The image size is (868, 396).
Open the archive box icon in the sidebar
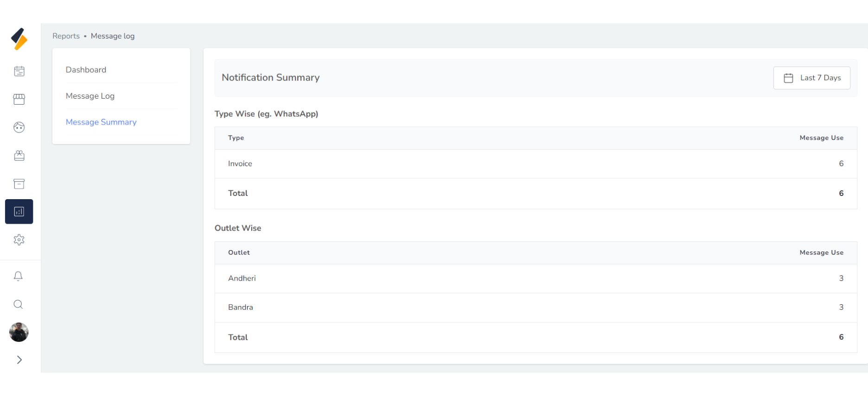(19, 184)
